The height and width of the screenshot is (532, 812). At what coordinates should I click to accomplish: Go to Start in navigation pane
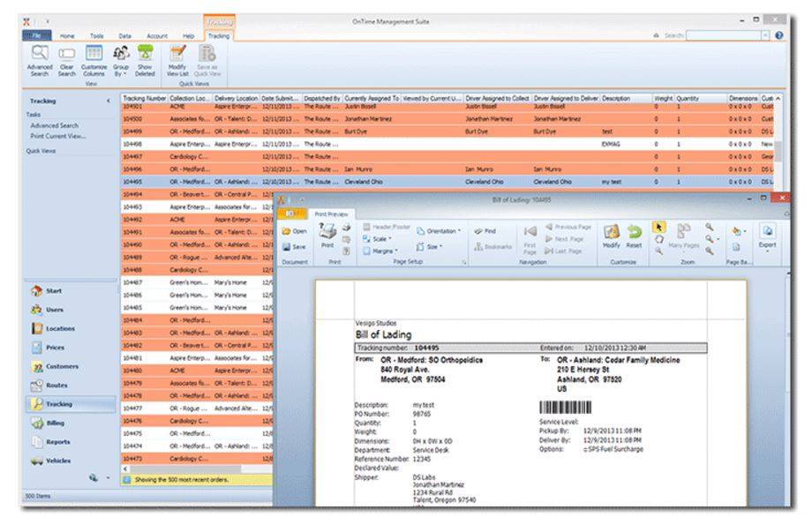click(71, 291)
